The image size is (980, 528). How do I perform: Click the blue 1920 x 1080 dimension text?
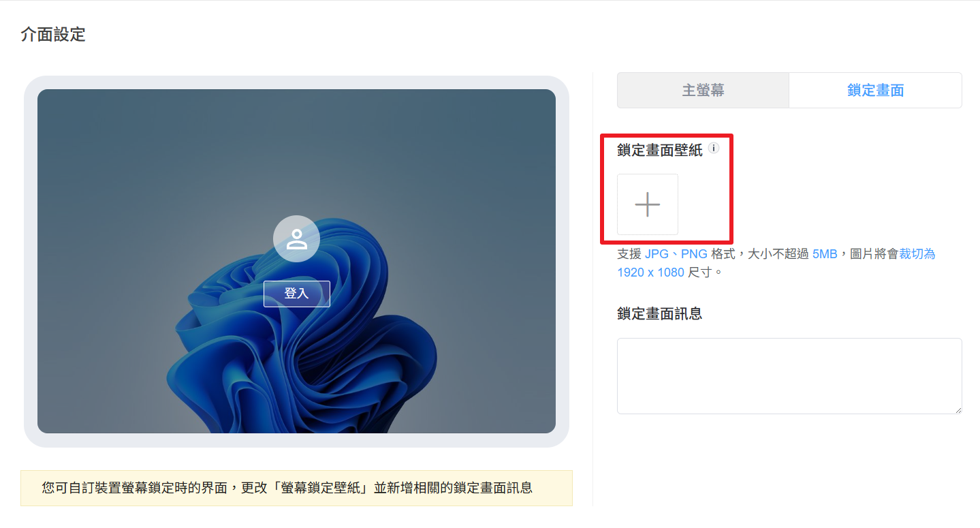coord(650,273)
